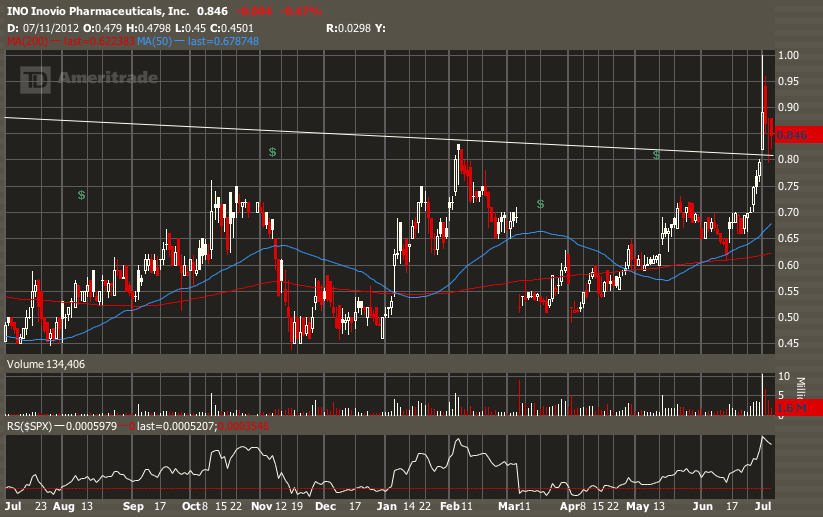Viewport: 823px width, 517px height.
Task: Click the dollar marker near August
Action: (x=82, y=195)
